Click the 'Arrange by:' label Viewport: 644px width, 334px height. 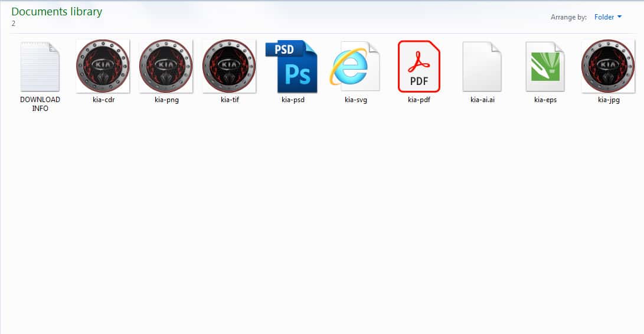point(568,18)
